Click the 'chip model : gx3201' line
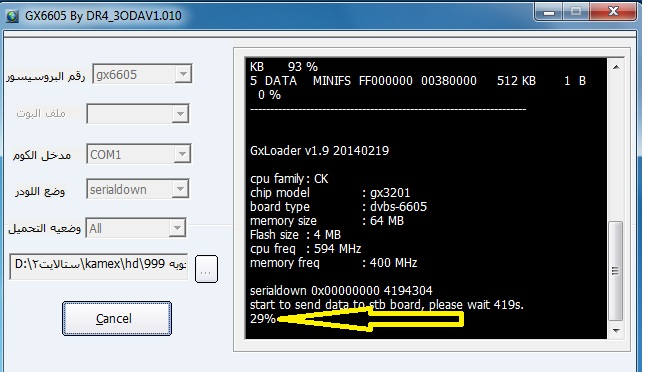 (330, 193)
